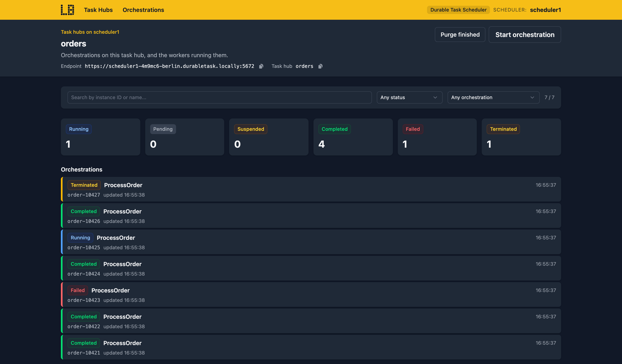
Task: Copy the endpoint URL via its copy icon
Action: [261, 66]
